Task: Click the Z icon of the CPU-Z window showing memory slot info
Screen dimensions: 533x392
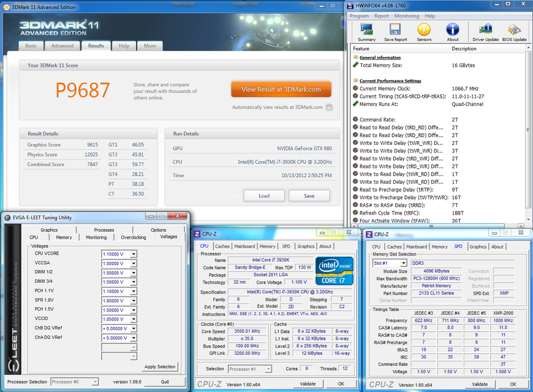Action: click(369, 234)
